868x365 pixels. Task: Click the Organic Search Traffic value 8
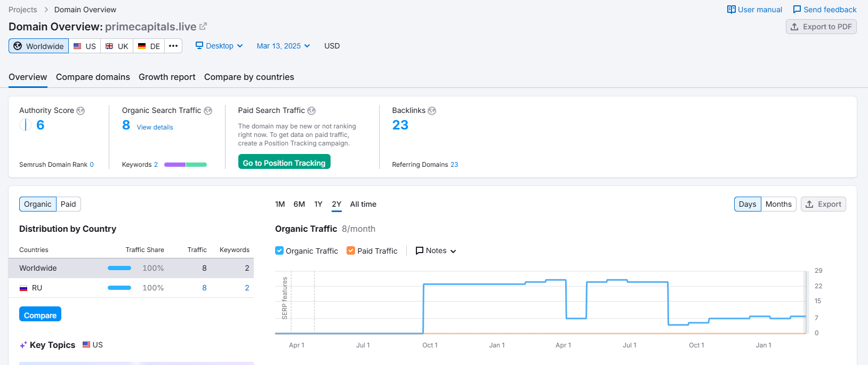coord(126,125)
